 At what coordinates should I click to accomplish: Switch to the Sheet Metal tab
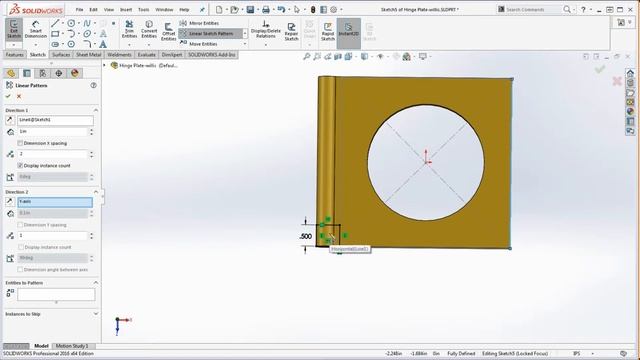[x=89, y=55]
